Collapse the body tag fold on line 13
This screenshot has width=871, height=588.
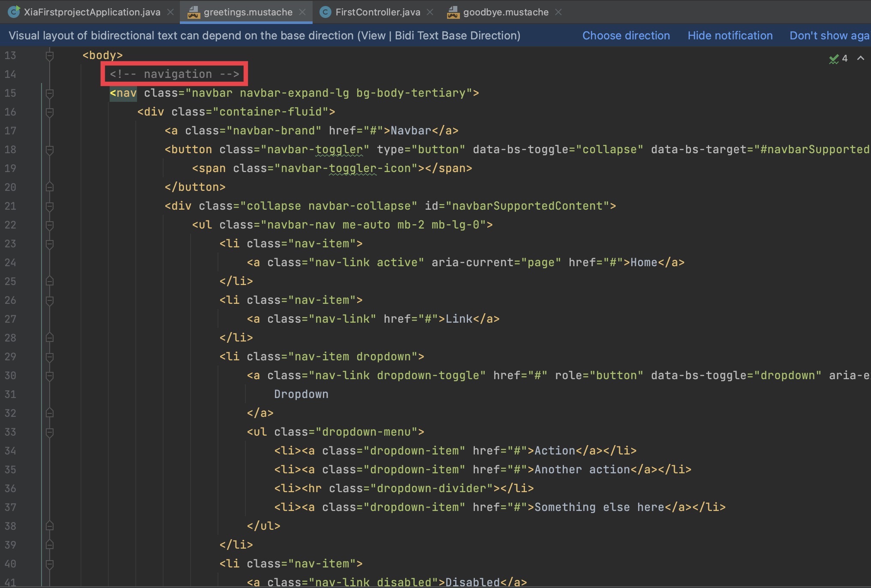point(50,56)
